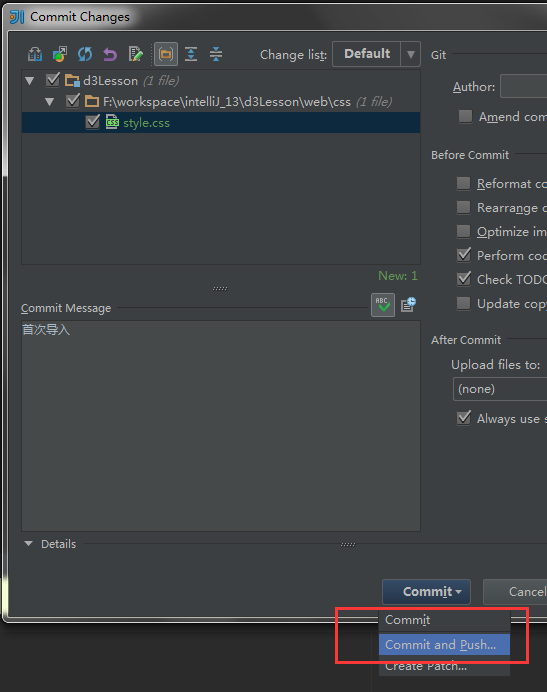Choose Create Patch... menu entry
547x692 pixels.
(444, 666)
